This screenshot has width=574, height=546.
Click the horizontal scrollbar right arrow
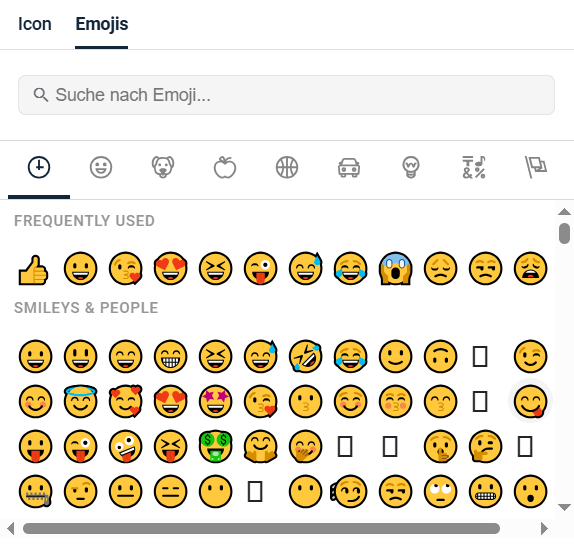[x=544, y=528]
